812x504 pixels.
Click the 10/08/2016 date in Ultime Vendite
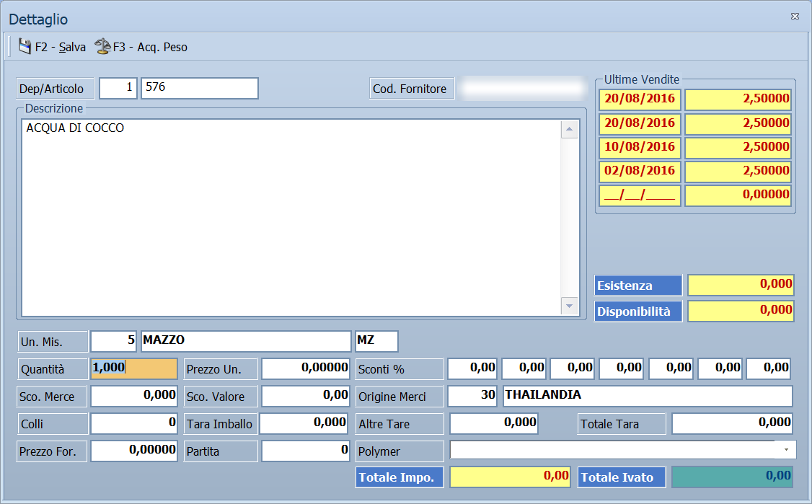pos(640,148)
